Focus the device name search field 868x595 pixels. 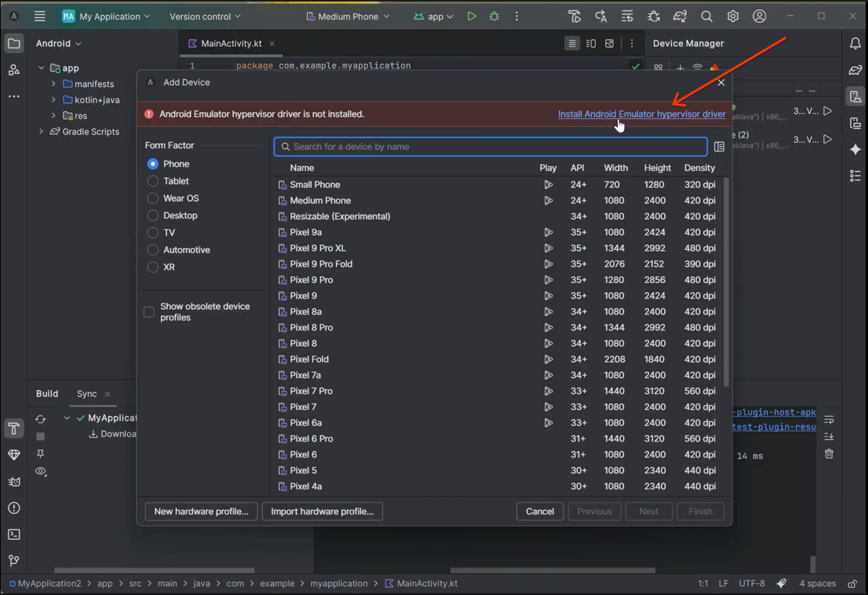coord(491,147)
